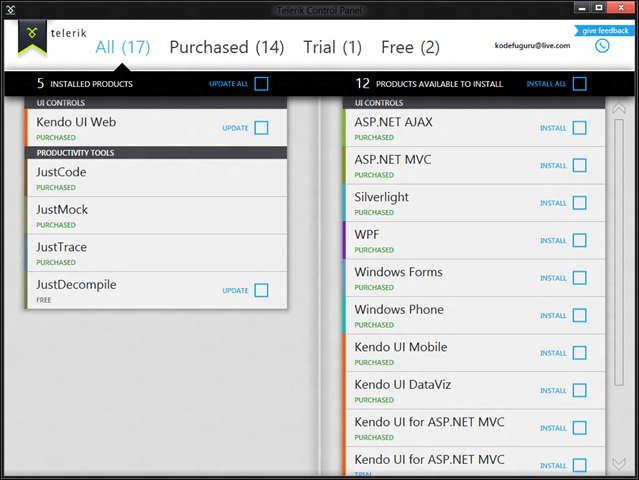Select the Windows Phone product name
Viewport: 639px width, 480px height.
pyautogui.click(x=399, y=309)
